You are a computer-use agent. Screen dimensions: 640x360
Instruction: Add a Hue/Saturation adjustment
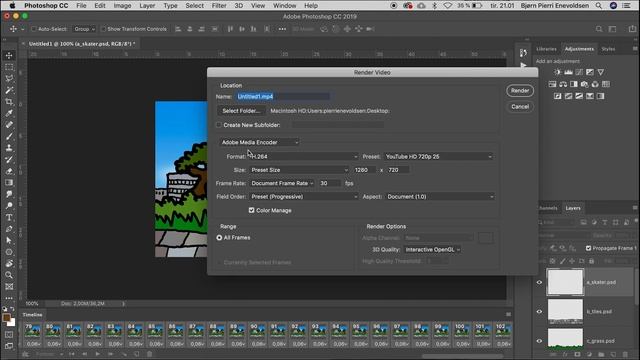pyautogui.click(x=552, y=84)
